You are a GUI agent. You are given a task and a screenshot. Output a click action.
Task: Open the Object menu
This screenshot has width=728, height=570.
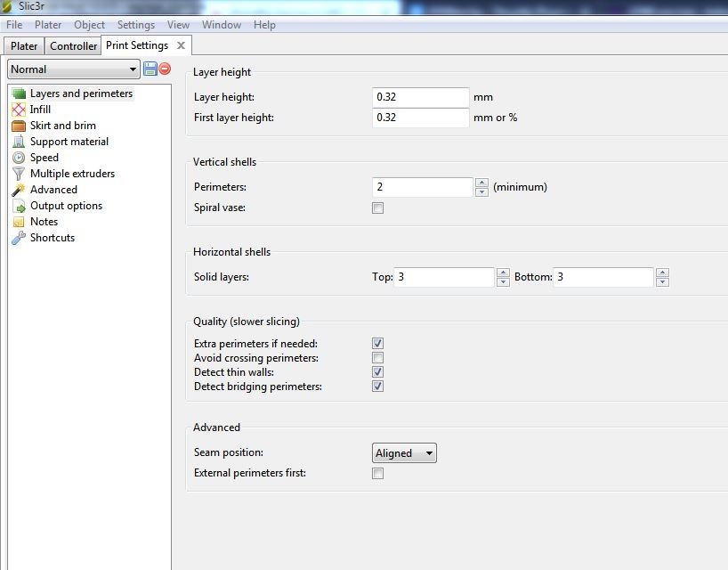pos(89,25)
